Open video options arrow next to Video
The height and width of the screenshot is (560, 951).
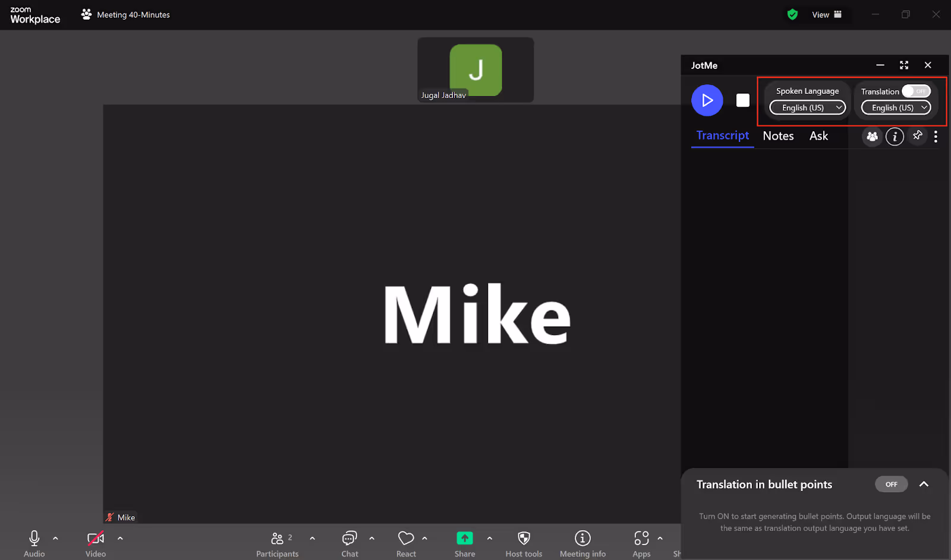pos(120,538)
